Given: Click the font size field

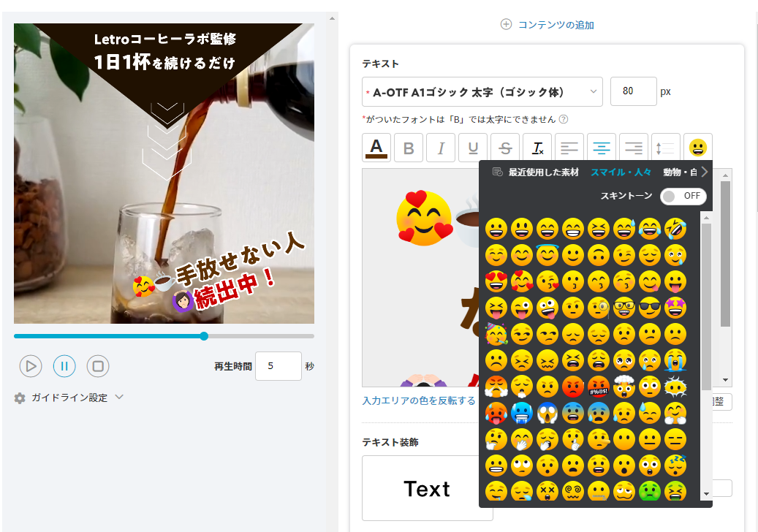Looking at the screenshot, I should click(633, 91).
